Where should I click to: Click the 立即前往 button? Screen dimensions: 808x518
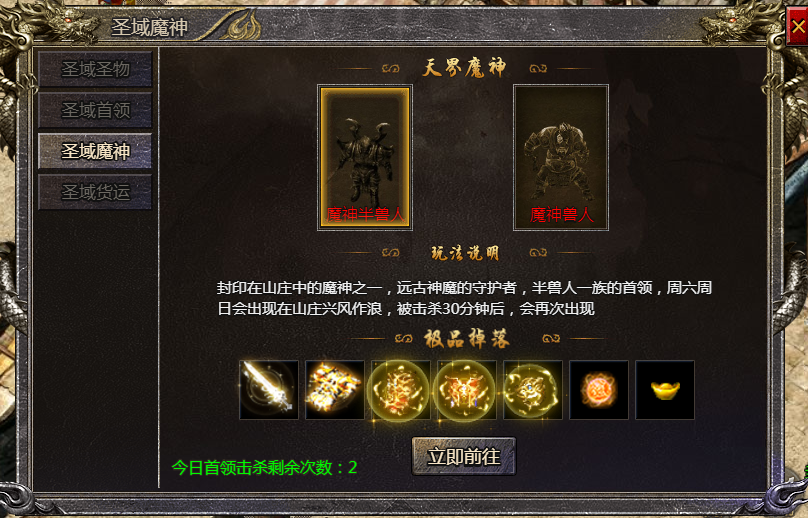464,456
